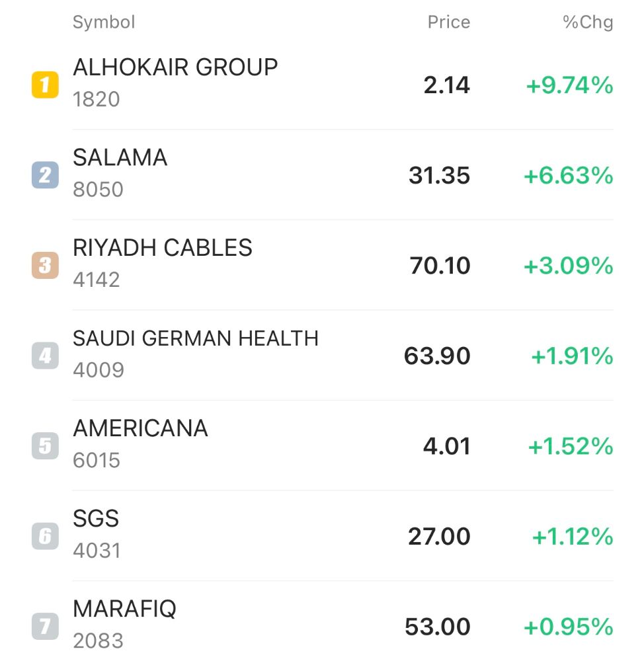
Task: Tap the AMERICANA stock name
Action: click(x=140, y=428)
